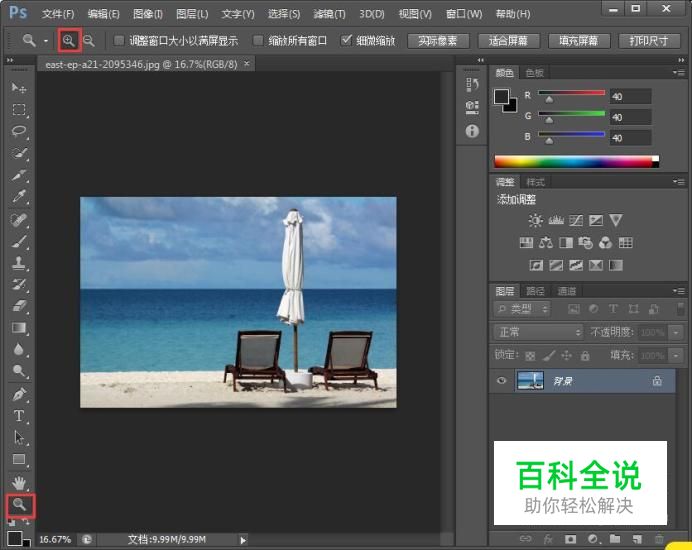Select the Horizontal Type tool
This screenshot has height=550, width=692.
[x=19, y=415]
